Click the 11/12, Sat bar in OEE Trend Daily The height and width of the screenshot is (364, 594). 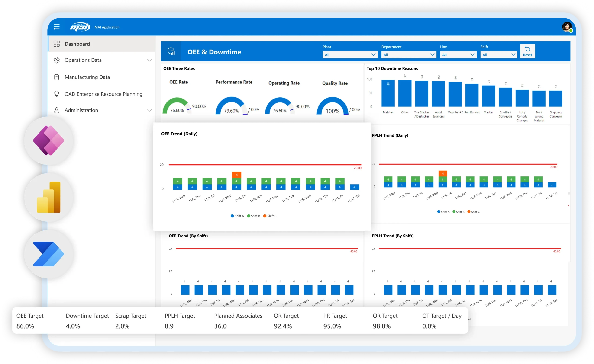click(354, 187)
